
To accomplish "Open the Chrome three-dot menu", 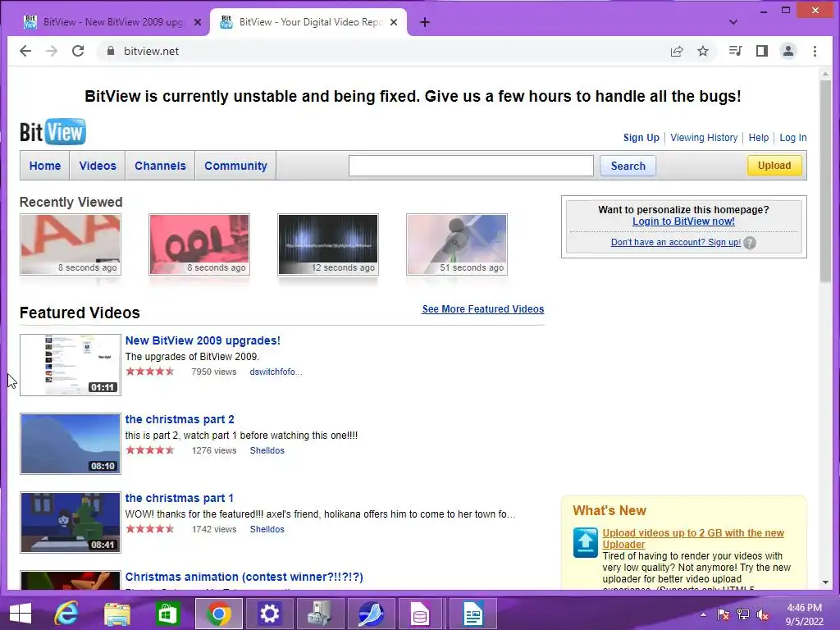I will coord(815,51).
